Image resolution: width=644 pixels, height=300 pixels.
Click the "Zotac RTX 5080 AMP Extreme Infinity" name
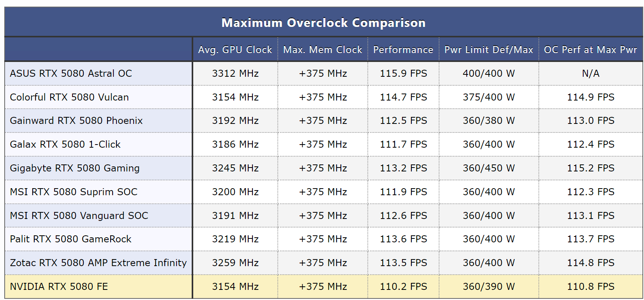(98, 263)
